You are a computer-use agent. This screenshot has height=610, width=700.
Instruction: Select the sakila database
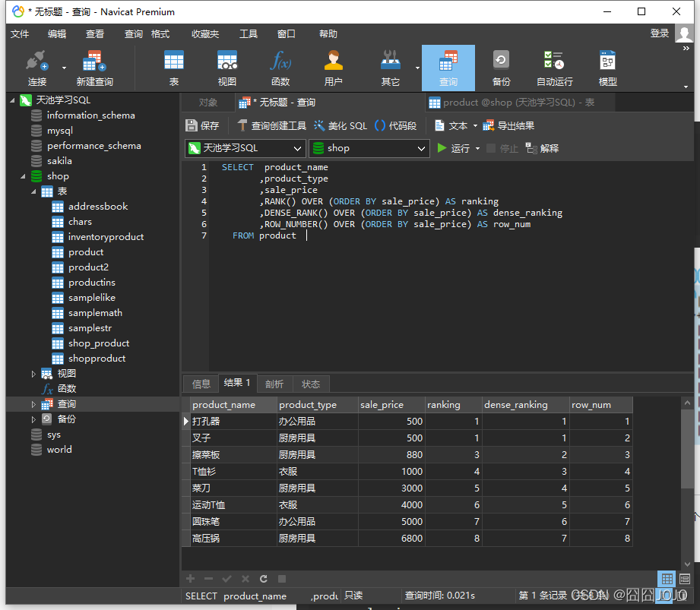point(59,161)
